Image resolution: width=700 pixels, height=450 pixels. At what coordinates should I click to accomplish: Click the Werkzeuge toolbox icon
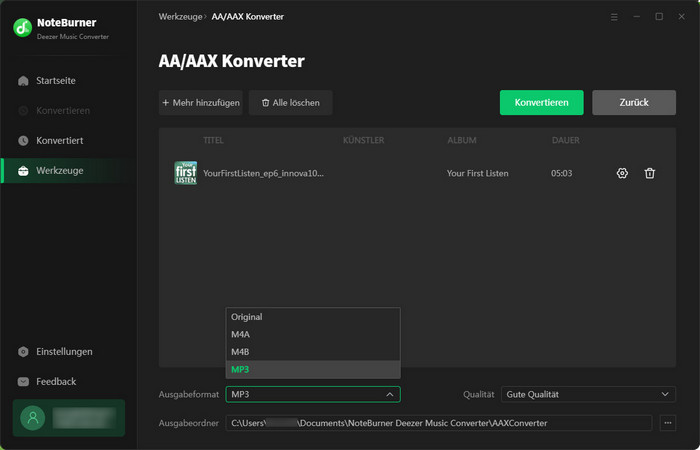tap(23, 171)
